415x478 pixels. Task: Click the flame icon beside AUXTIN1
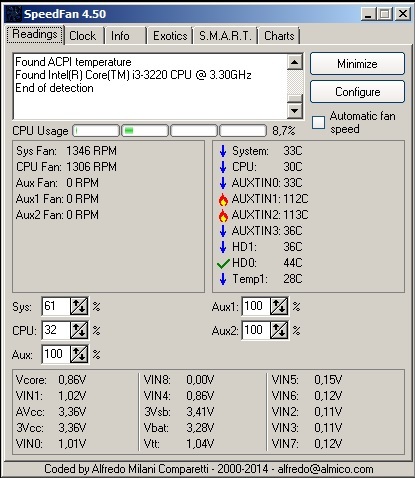click(x=223, y=199)
